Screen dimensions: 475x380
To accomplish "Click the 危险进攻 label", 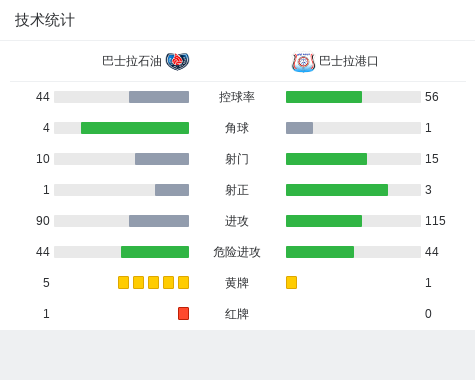I will click(x=237, y=252).
